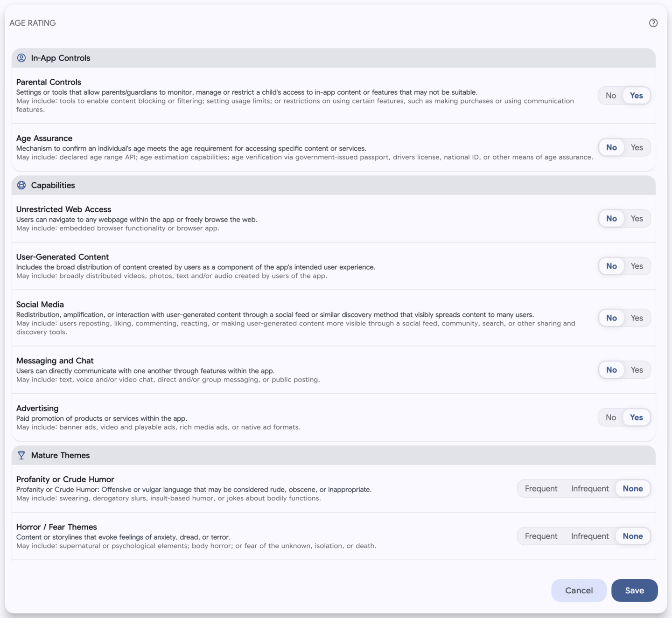Screen dimensions: 672x618
Task: Click the Social Media heading
Action: (40, 305)
